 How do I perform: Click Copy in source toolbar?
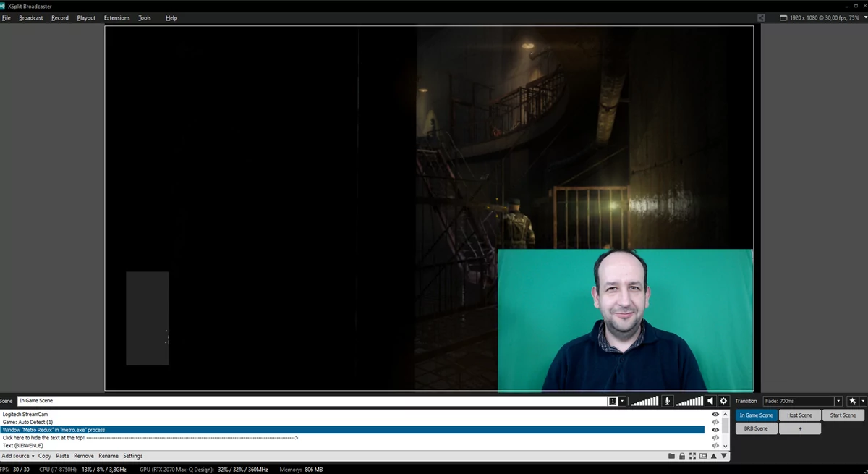tap(45, 456)
